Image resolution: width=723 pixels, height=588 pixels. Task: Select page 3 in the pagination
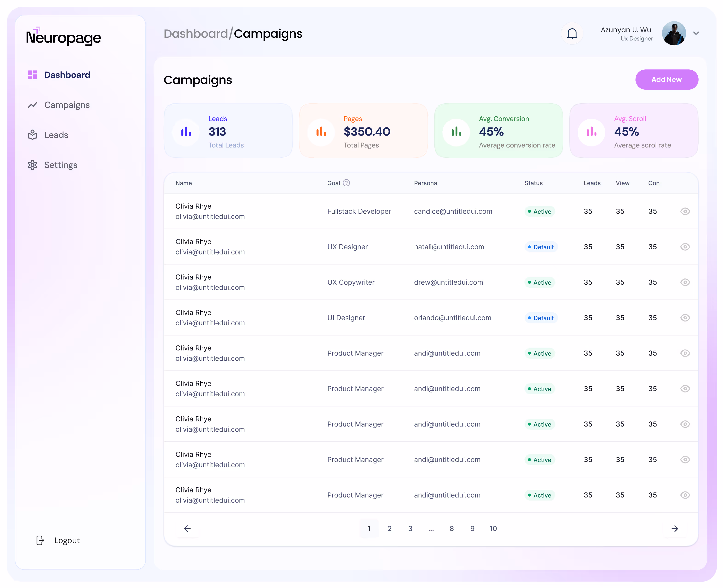(410, 528)
